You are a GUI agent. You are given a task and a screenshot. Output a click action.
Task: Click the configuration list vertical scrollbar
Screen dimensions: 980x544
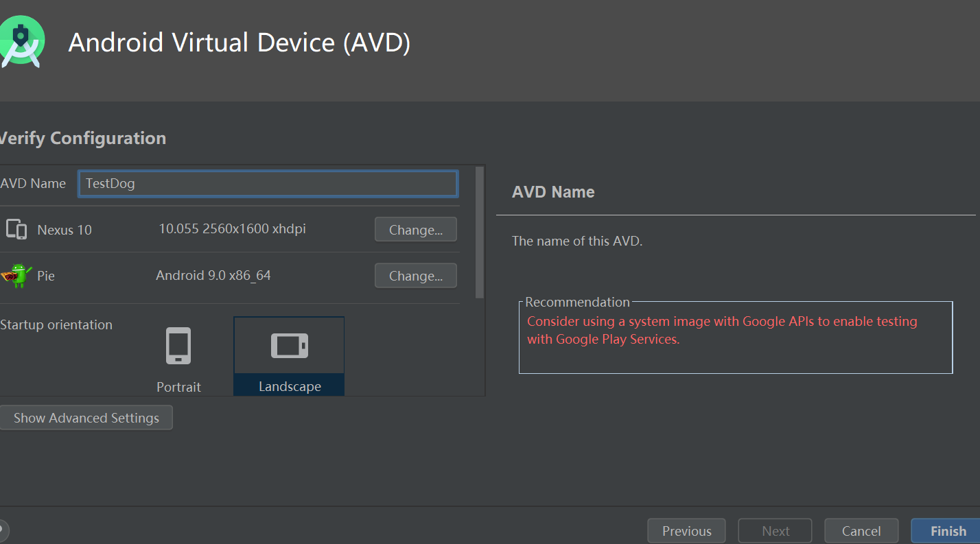[480, 233]
